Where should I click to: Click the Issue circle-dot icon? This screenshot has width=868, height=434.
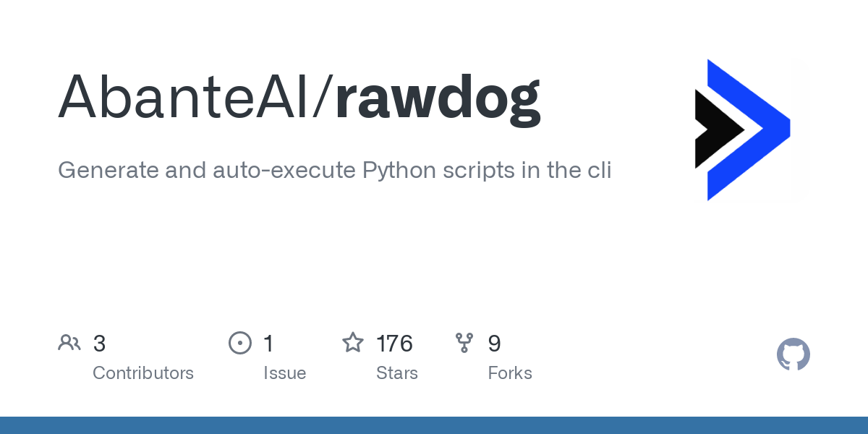[239, 343]
